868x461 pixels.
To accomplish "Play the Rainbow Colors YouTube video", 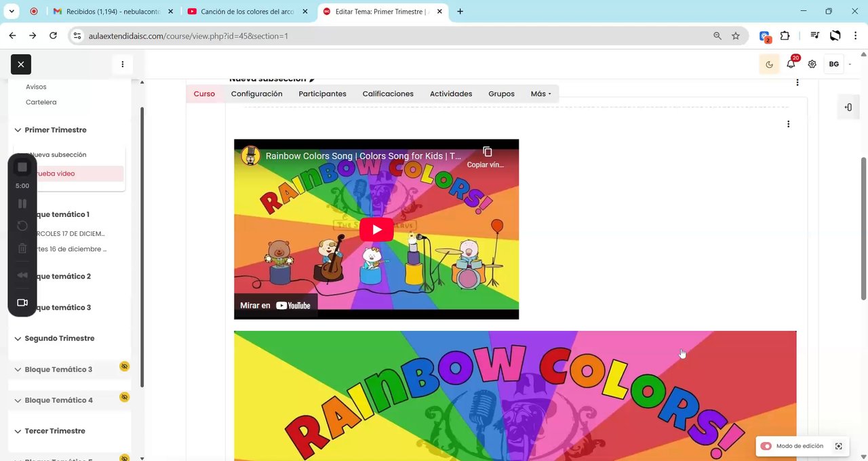I will pyautogui.click(x=376, y=229).
